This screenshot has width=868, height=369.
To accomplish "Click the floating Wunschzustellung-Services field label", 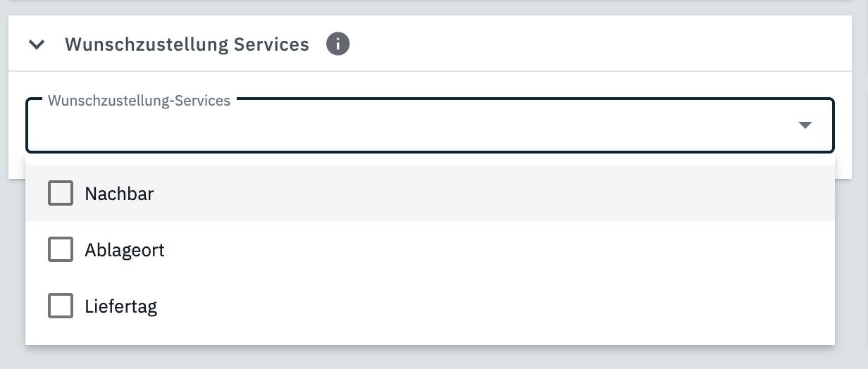I will (139, 101).
